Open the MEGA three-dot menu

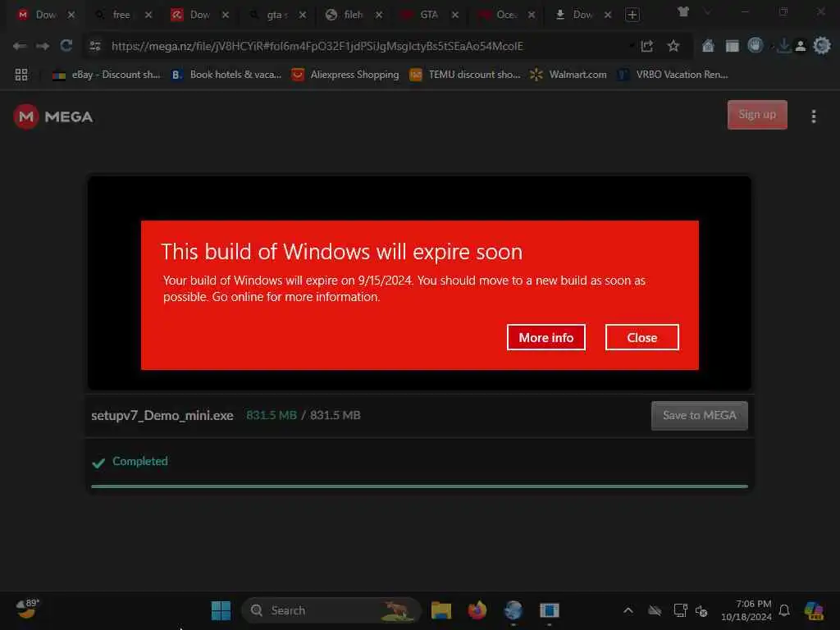point(813,116)
